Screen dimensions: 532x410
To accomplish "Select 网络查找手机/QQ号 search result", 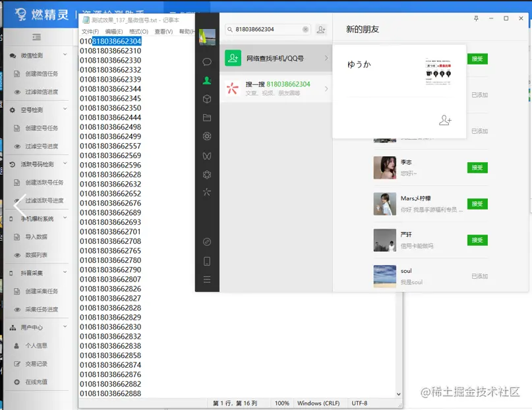I will (276, 58).
